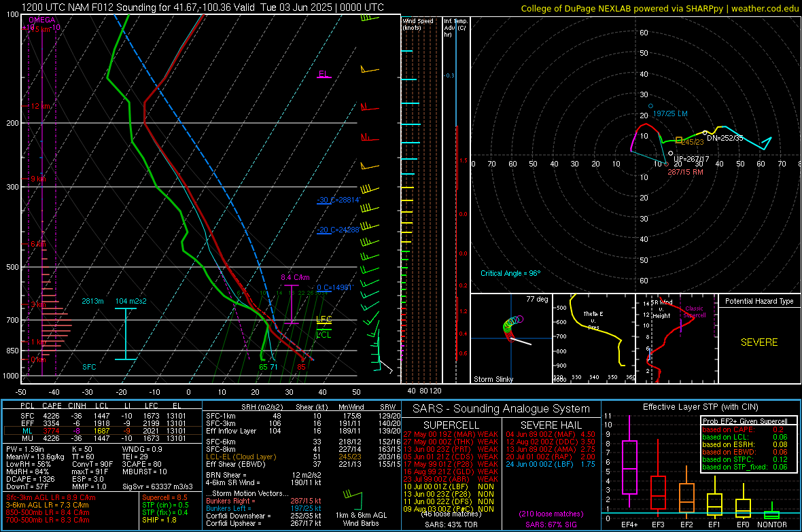Click the Storm Slinky panel label

[x=493, y=379]
